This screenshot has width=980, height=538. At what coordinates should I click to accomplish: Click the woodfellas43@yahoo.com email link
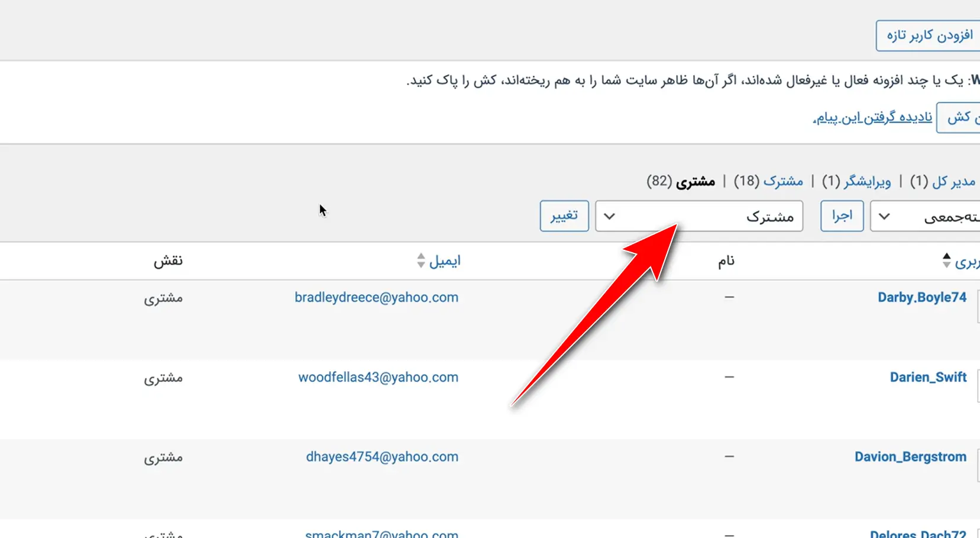click(378, 377)
